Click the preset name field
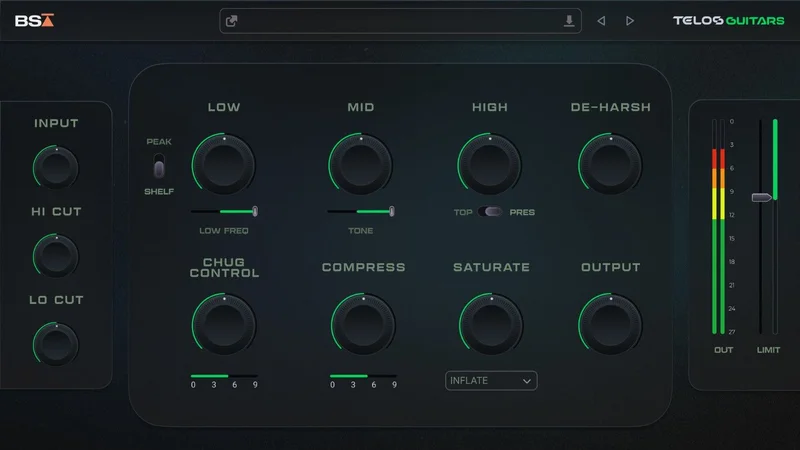 [401, 21]
